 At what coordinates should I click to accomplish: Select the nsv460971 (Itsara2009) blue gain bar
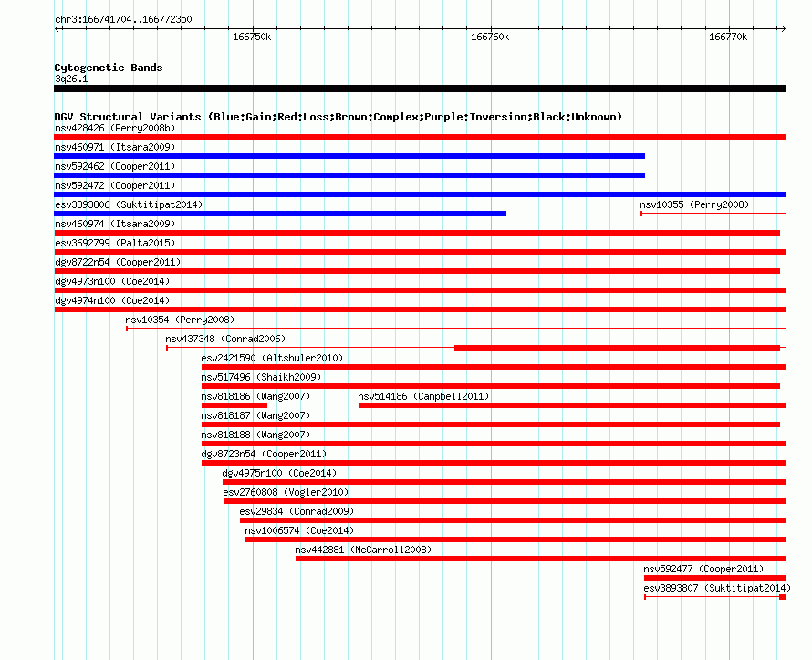click(x=349, y=156)
